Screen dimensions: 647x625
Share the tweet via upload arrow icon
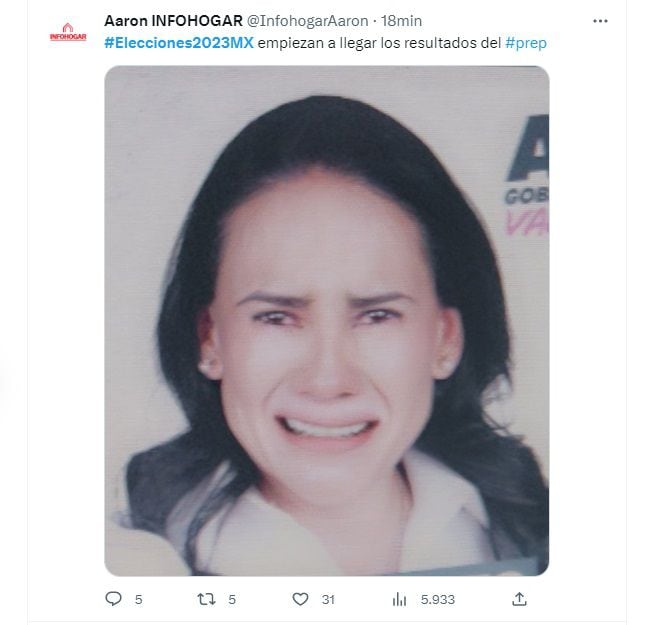coord(519,599)
